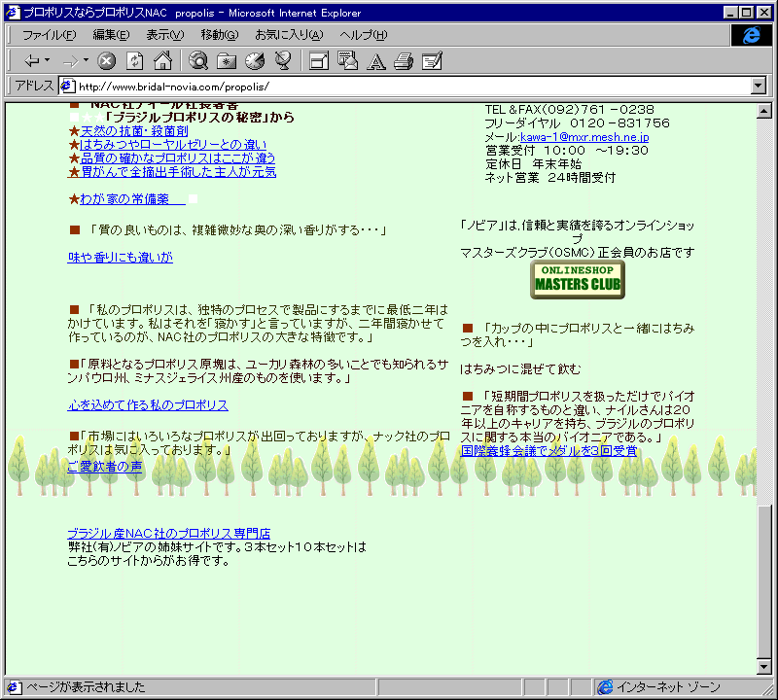Click the vertical scrollbar down arrow
Screen dimensions: 778x700
[764, 667]
